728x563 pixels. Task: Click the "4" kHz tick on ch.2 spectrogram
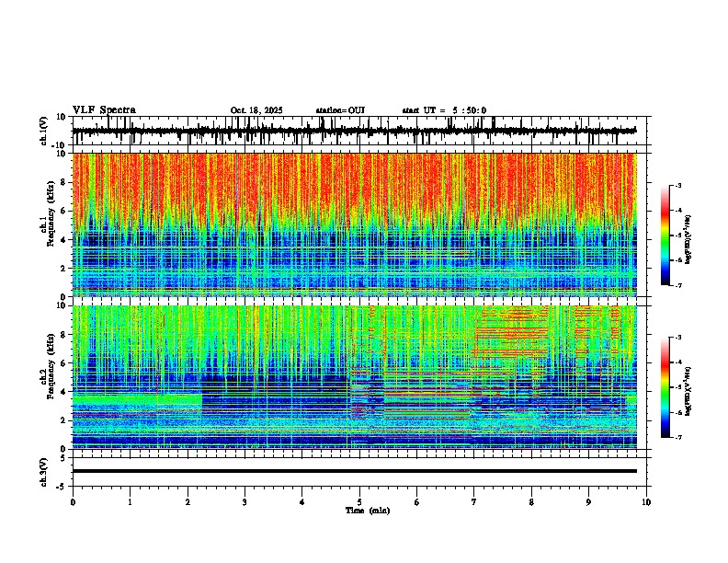[x=64, y=392]
